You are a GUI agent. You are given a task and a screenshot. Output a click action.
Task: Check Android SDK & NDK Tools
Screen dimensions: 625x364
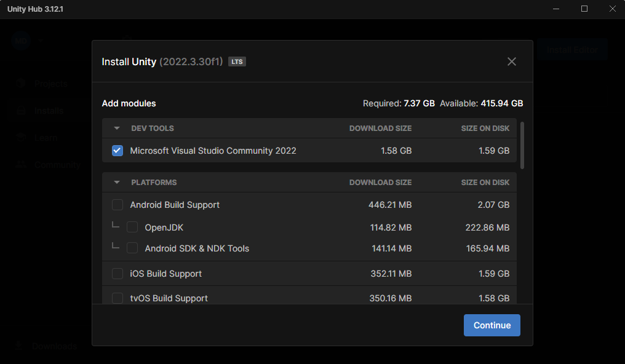point(132,248)
